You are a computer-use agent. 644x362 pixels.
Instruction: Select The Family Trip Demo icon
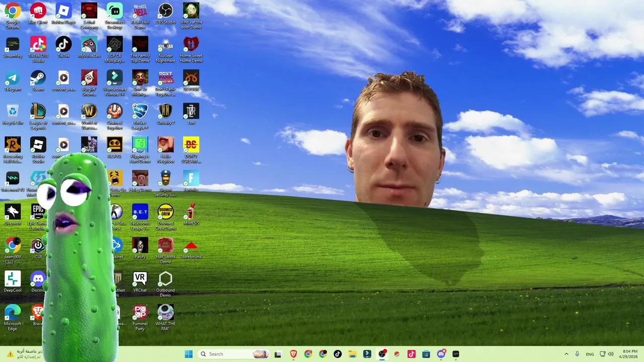click(140, 50)
